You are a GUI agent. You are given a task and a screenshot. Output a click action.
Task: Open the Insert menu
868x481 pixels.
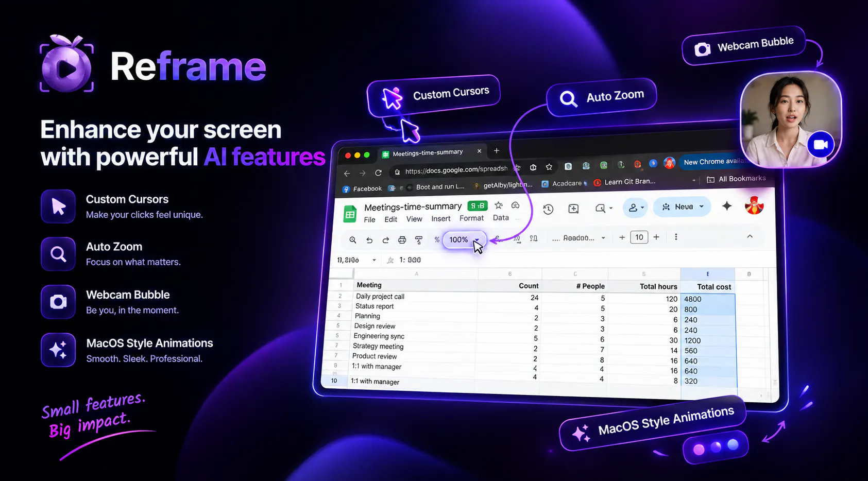[x=441, y=218]
